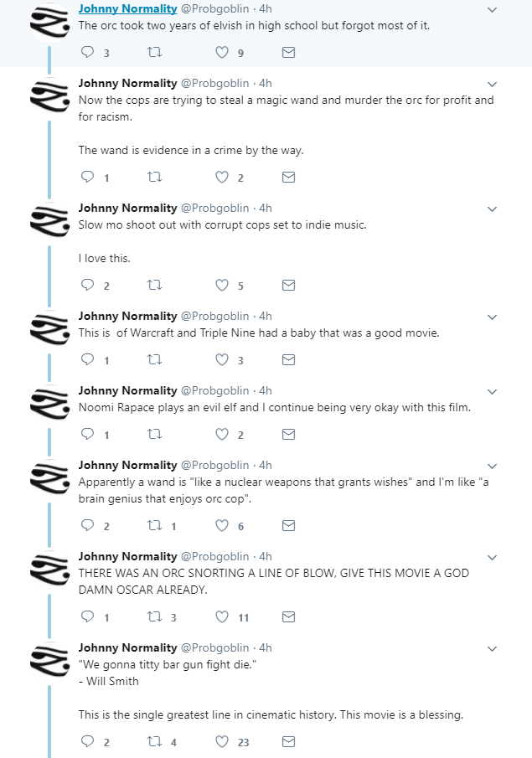Open the 4h timestamp on the Warcraft tweet
Viewport: 532px width, 758px height.
tap(266, 316)
